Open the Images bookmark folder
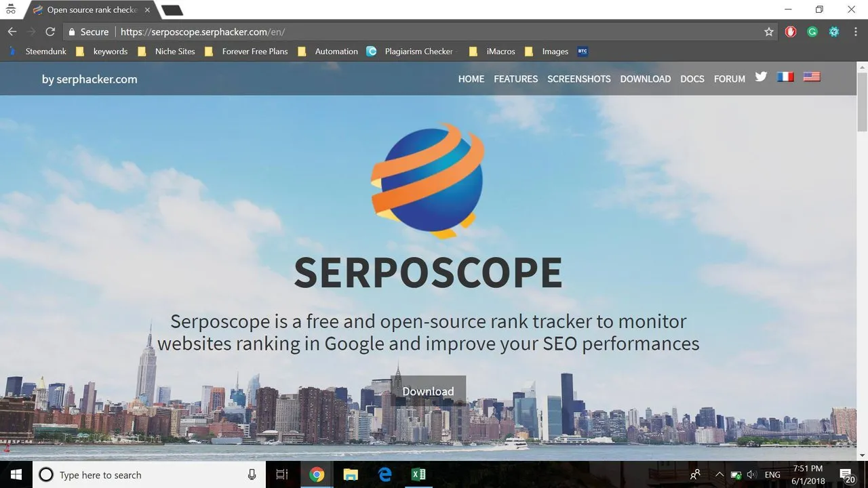This screenshot has width=868, height=488. (547, 52)
